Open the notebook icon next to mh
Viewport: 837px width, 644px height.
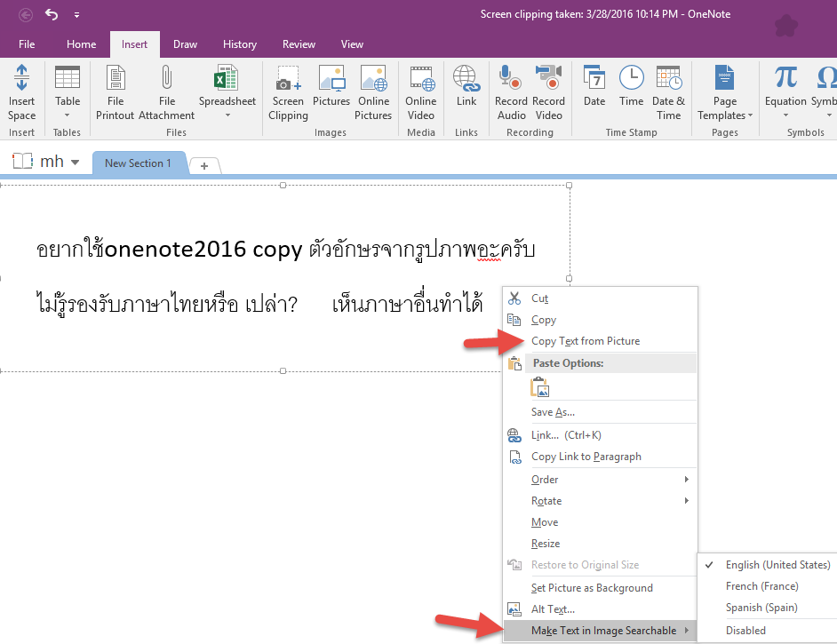coord(22,161)
